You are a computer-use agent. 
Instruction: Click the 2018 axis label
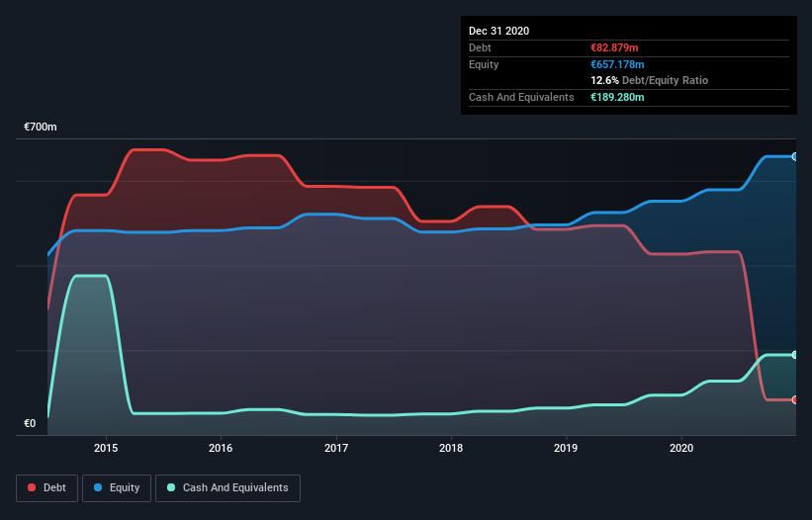click(451, 448)
